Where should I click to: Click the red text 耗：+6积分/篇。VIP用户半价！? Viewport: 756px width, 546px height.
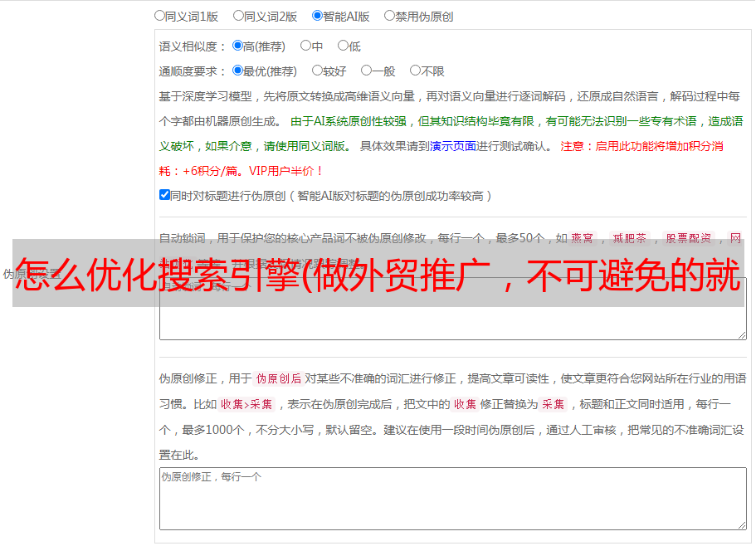coord(241,171)
